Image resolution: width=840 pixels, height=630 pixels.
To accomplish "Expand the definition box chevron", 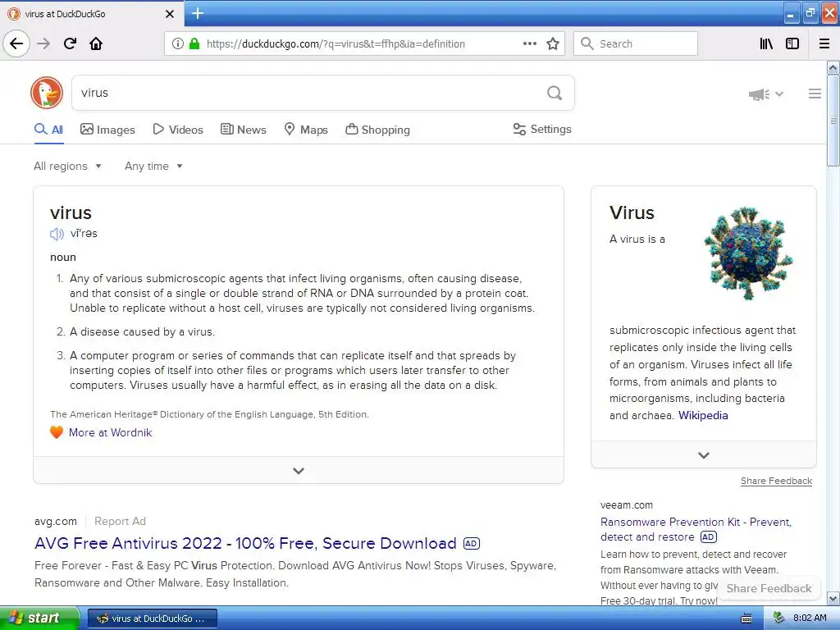I will click(299, 470).
